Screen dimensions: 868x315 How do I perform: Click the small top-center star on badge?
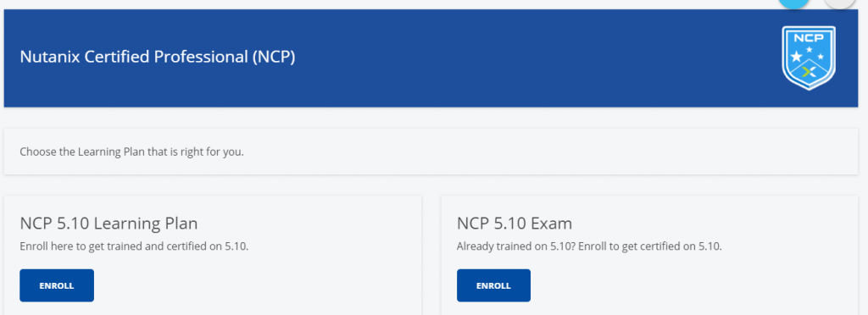click(x=810, y=50)
